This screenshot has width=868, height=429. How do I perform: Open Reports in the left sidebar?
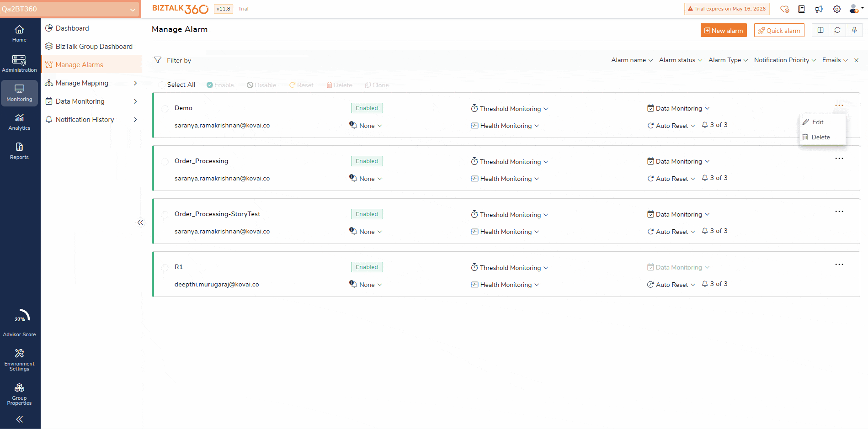19,151
